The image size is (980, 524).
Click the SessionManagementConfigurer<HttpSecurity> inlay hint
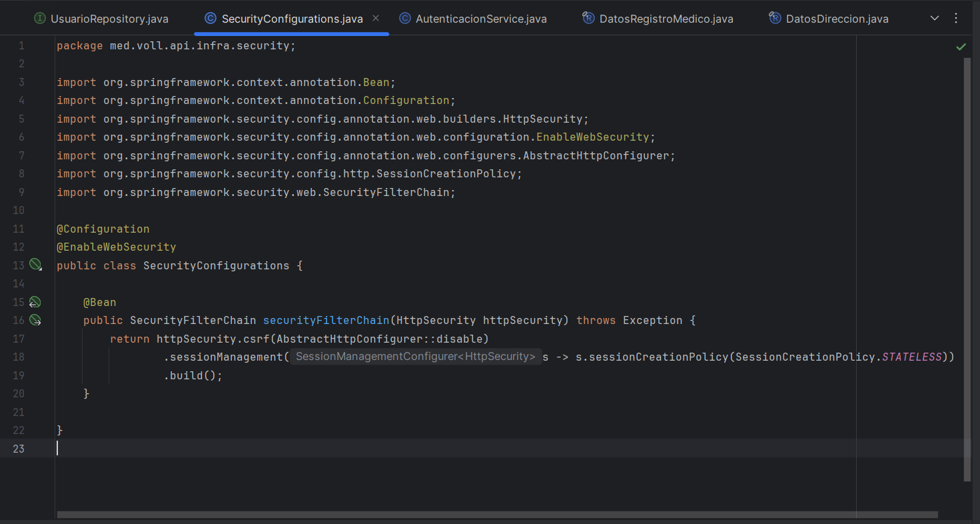[x=416, y=357]
